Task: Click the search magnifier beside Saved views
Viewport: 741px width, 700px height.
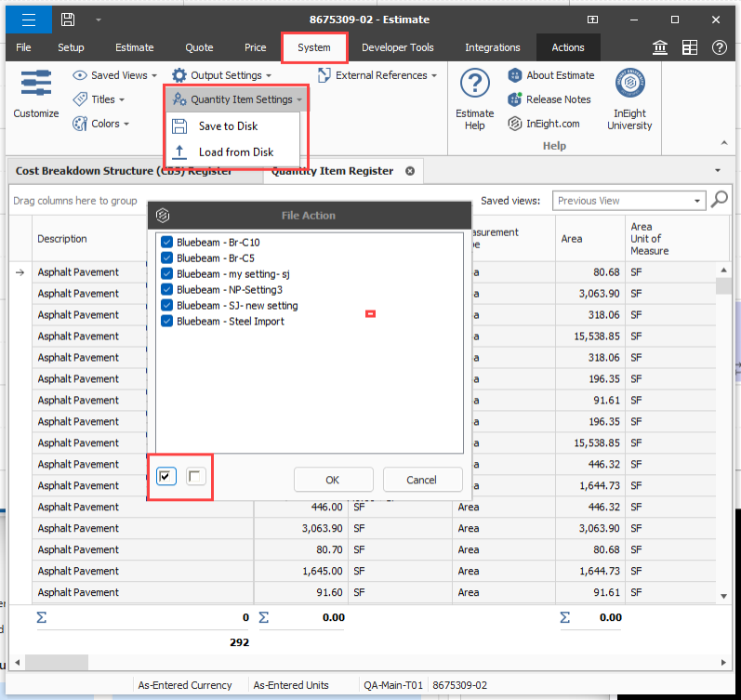Action: pos(719,200)
